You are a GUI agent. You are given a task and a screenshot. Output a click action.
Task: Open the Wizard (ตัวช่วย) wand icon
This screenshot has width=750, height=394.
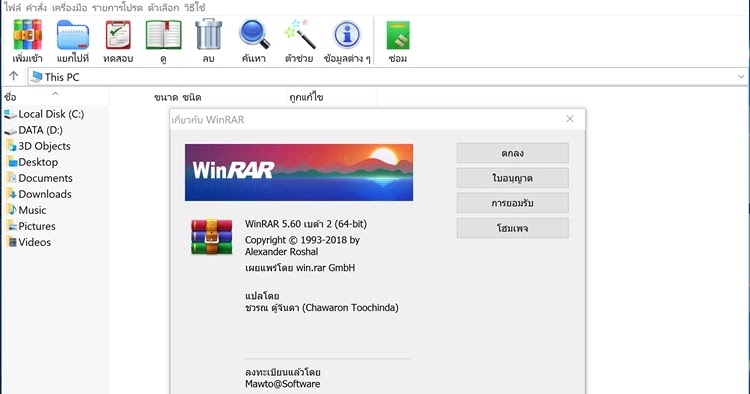[299, 34]
